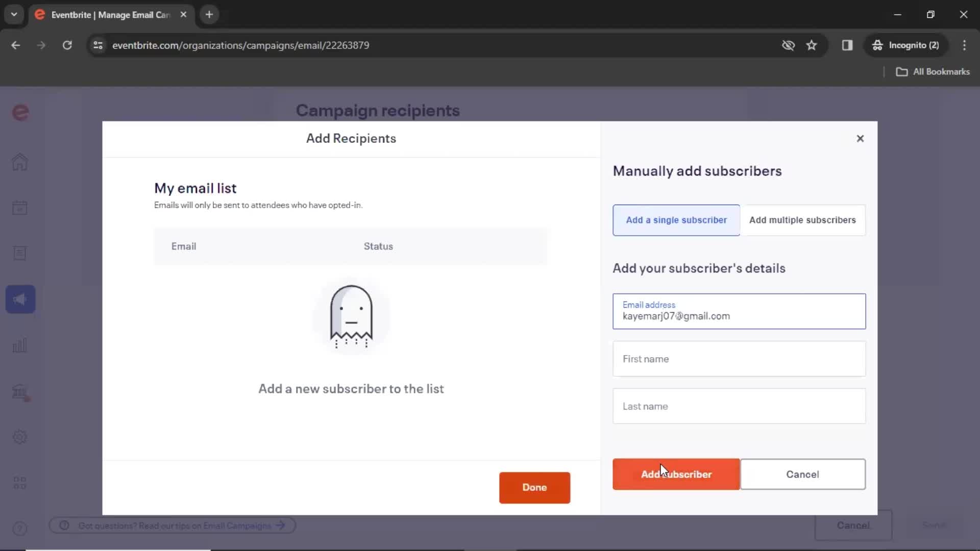Screen dimensions: 980x551
Task: Select the Add multiple subscribers tab
Action: click(x=803, y=220)
